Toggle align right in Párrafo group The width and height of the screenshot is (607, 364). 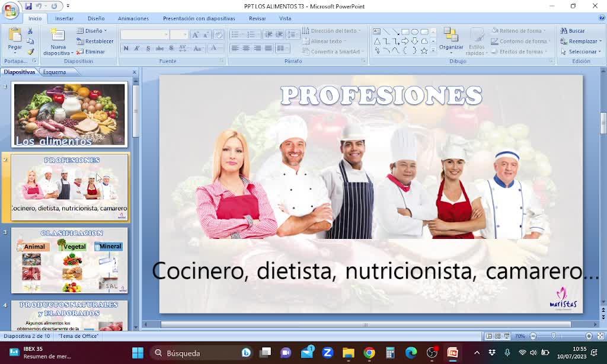point(257,48)
